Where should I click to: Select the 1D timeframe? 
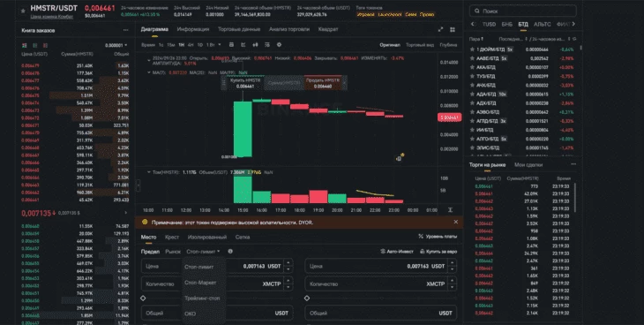(200, 45)
